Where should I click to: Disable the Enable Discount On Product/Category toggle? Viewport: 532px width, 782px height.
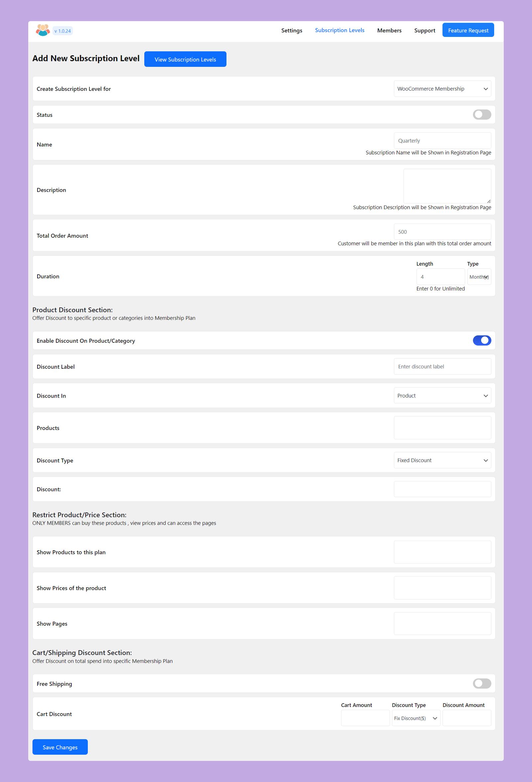pos(482,340)
